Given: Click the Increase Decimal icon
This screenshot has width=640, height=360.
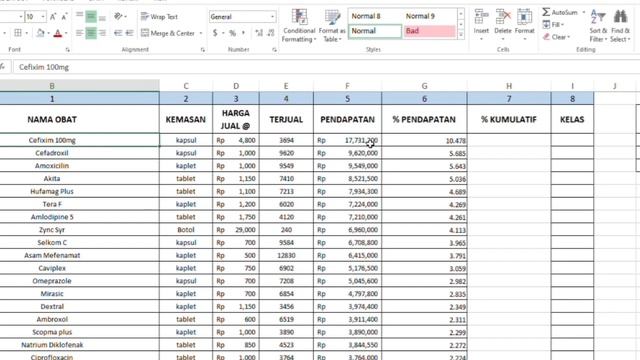Looking at the screenshot, I should point(259,33).
